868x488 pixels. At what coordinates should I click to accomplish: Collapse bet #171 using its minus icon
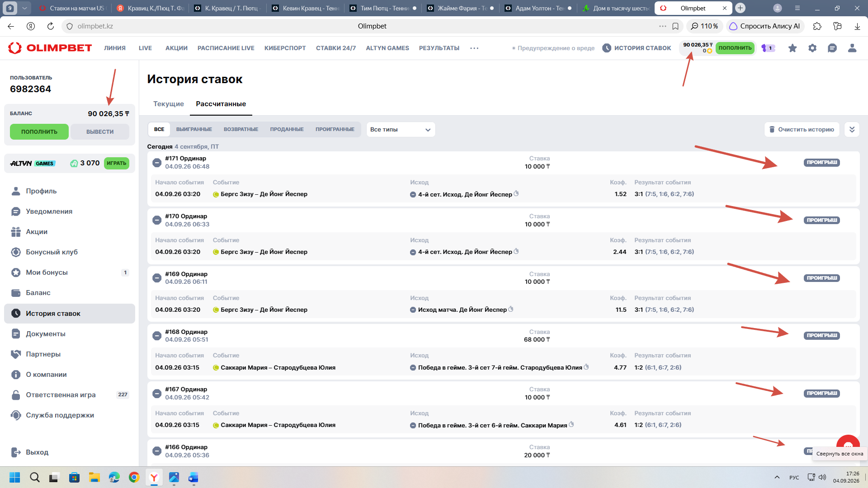pyautogui.click(x=157, y=163)
